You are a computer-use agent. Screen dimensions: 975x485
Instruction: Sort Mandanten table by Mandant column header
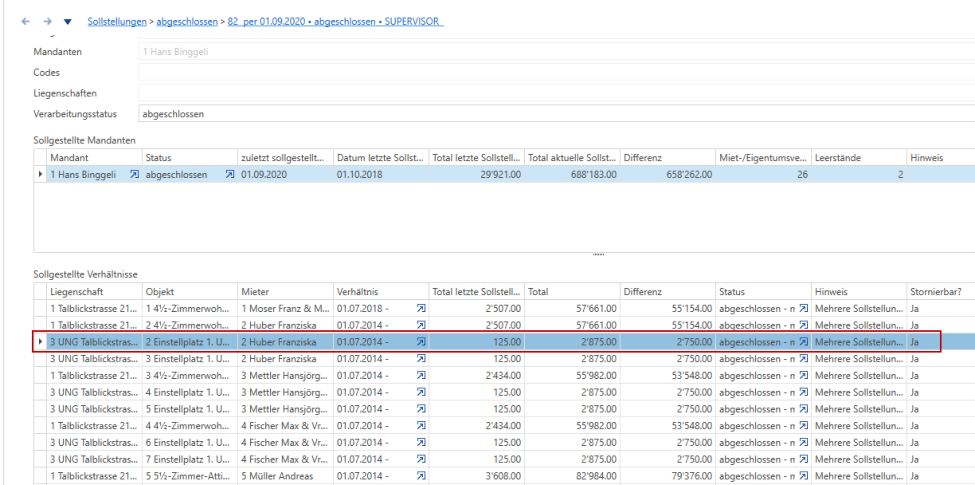pyautogui.click(x=95, y=158)
